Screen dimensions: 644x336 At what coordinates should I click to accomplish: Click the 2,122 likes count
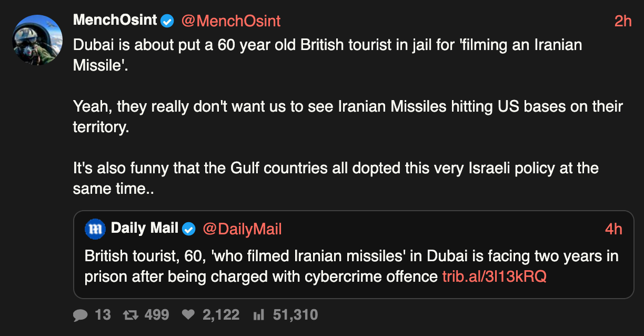[221, 315]
